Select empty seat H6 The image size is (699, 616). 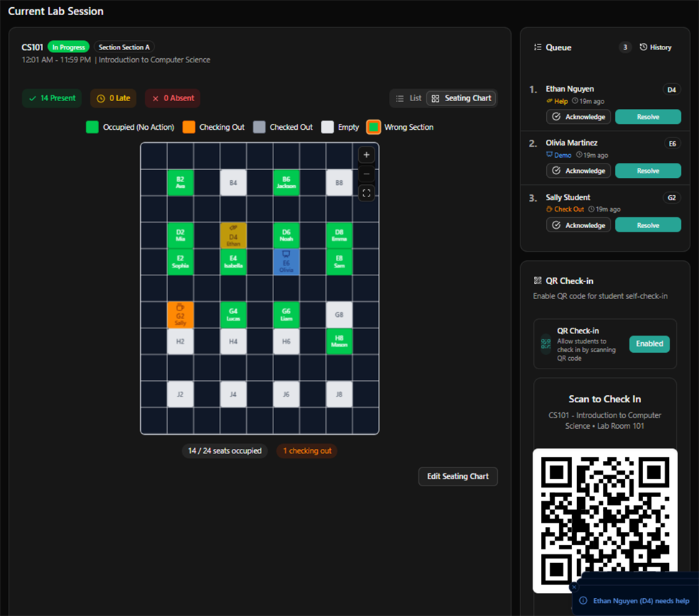point(286,341)
